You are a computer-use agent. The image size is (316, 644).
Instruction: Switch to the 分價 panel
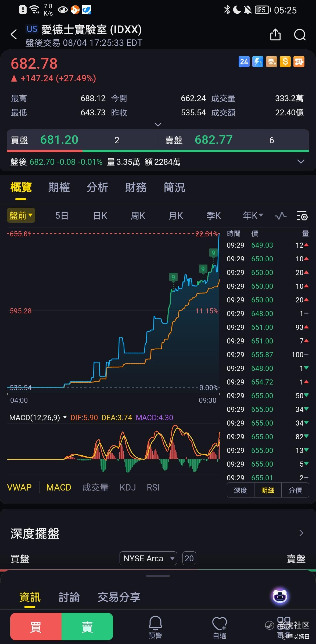(x=295, y=490)
